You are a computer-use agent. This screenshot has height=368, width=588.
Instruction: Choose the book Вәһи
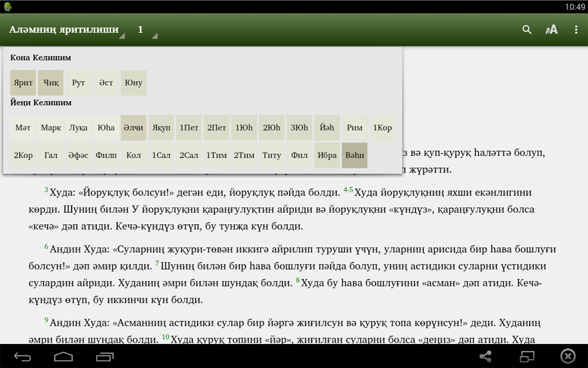(354, 155)
